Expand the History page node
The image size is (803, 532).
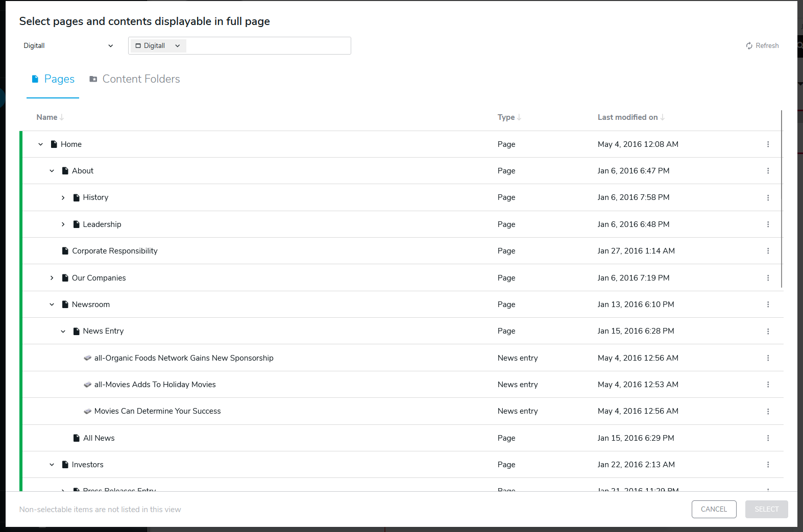pos(63,198)
